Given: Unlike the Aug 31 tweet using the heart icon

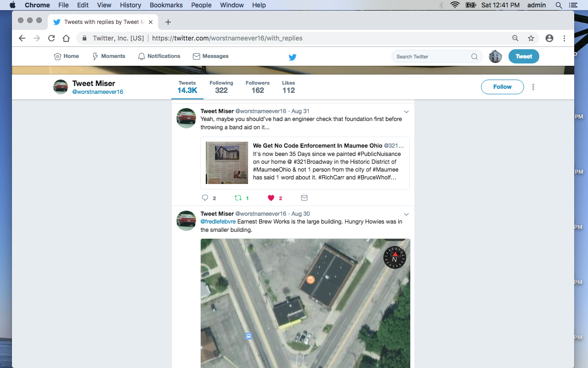Looking at the screenshot, I should 271,198.
